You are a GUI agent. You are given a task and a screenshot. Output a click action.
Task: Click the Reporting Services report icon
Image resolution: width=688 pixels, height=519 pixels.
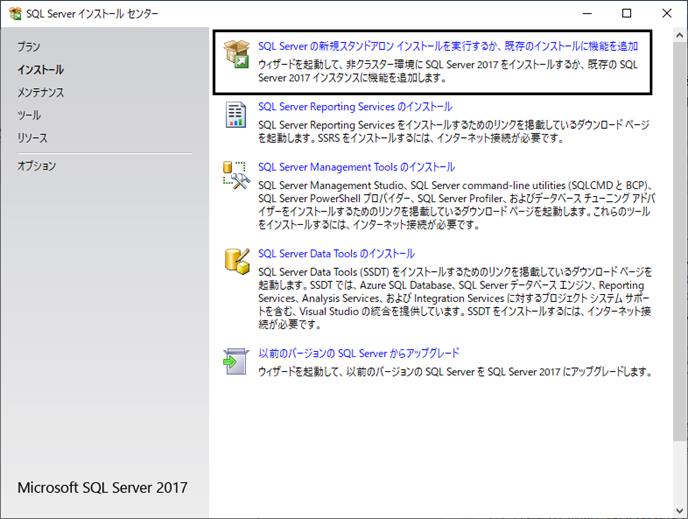tap(236, 115)
